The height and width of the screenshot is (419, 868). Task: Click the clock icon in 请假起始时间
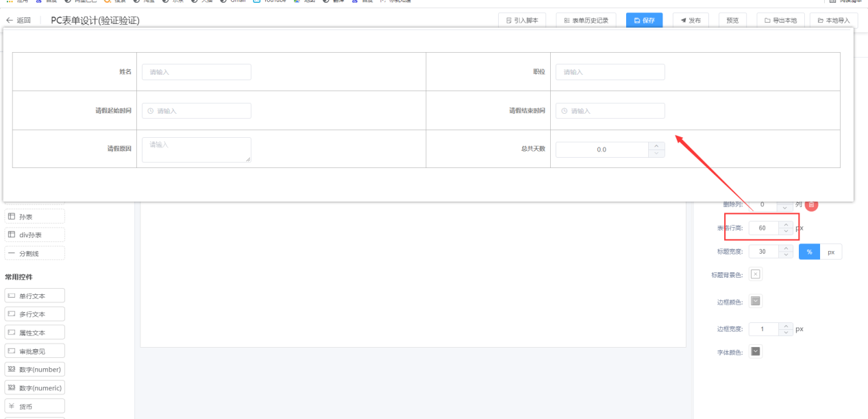coord(151,110)
